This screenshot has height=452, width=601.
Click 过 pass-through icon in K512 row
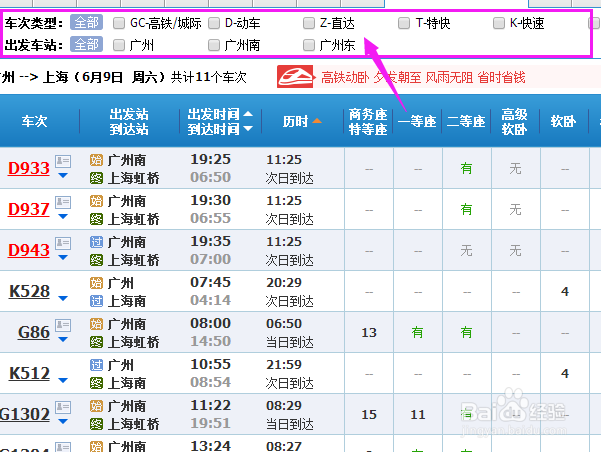(97, 365)
